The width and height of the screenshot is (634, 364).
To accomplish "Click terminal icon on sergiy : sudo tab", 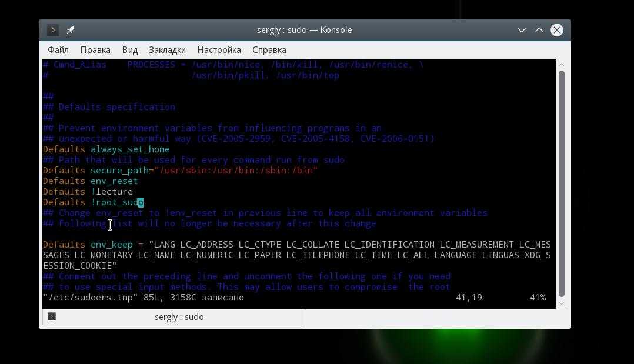I will tap(52, 316).
